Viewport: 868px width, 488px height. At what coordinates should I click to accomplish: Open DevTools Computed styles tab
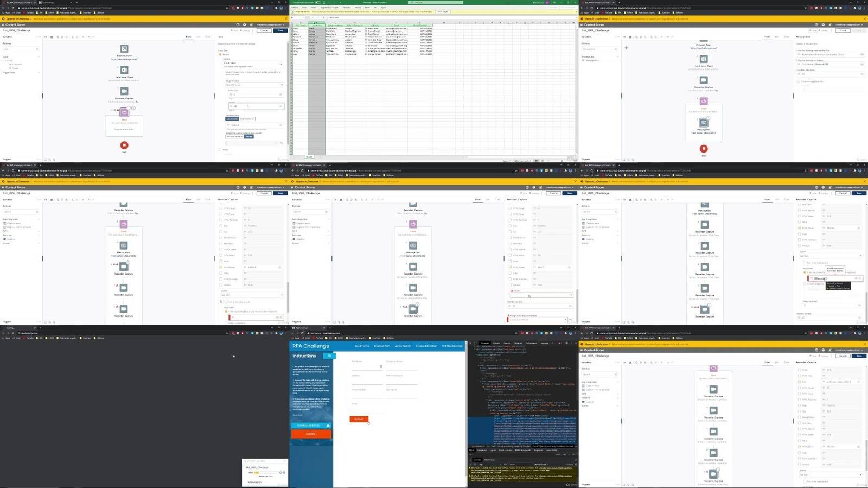click(x=482, y=450)
